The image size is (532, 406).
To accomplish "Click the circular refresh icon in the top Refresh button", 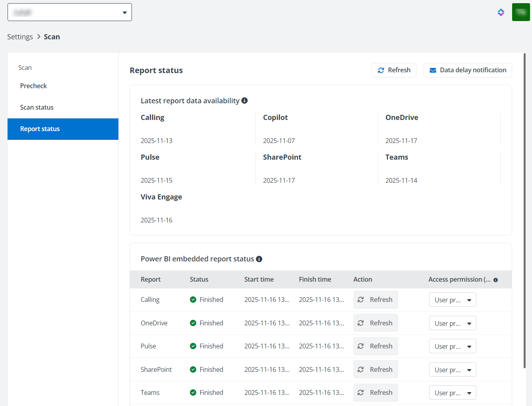I will [381, 70].
